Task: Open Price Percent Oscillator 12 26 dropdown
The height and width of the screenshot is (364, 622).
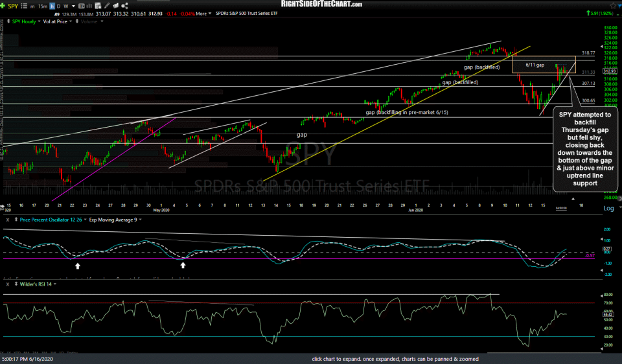Action: 85,220
